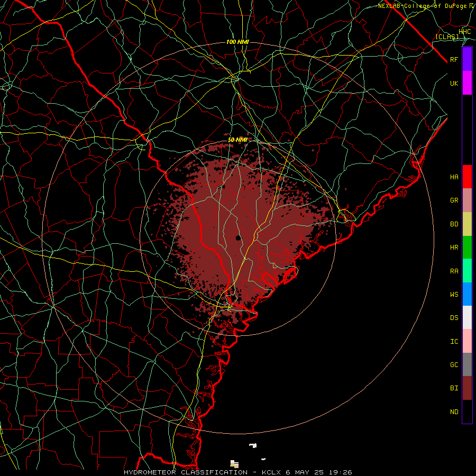The image size is (476, 476).
Task: Click the HYDROMETEOR CLASSIFICATION title text
Action: 186,472
